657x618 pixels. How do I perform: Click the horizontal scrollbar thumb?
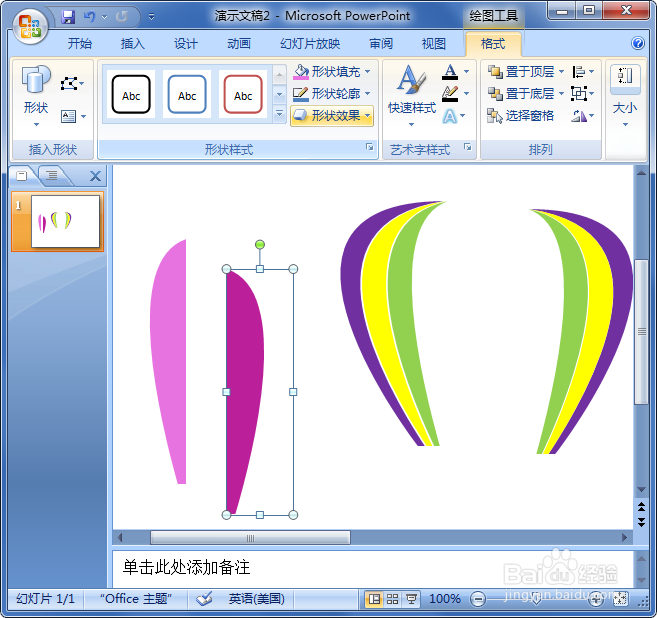[250, 538]
